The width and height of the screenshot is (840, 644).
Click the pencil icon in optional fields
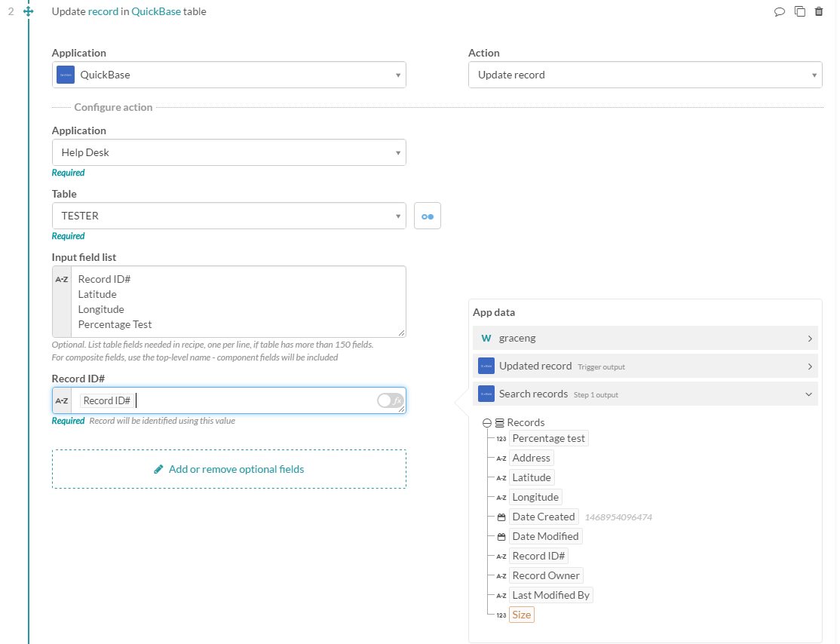[158, 469]
